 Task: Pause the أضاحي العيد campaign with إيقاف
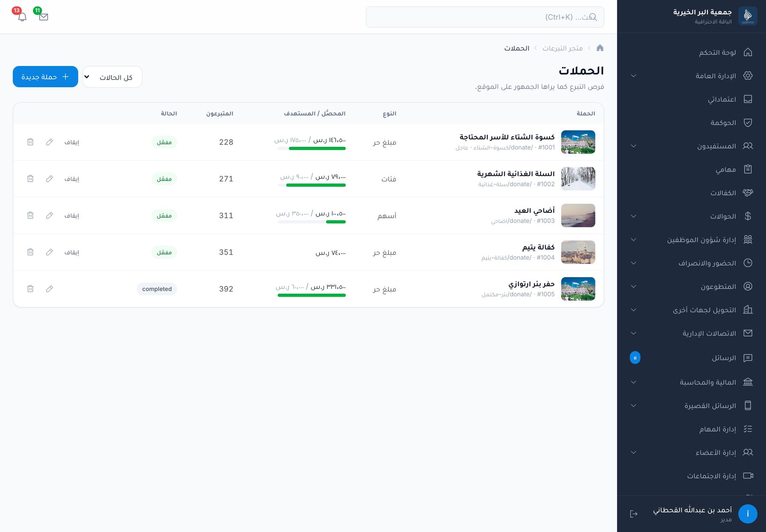(72, 216)
